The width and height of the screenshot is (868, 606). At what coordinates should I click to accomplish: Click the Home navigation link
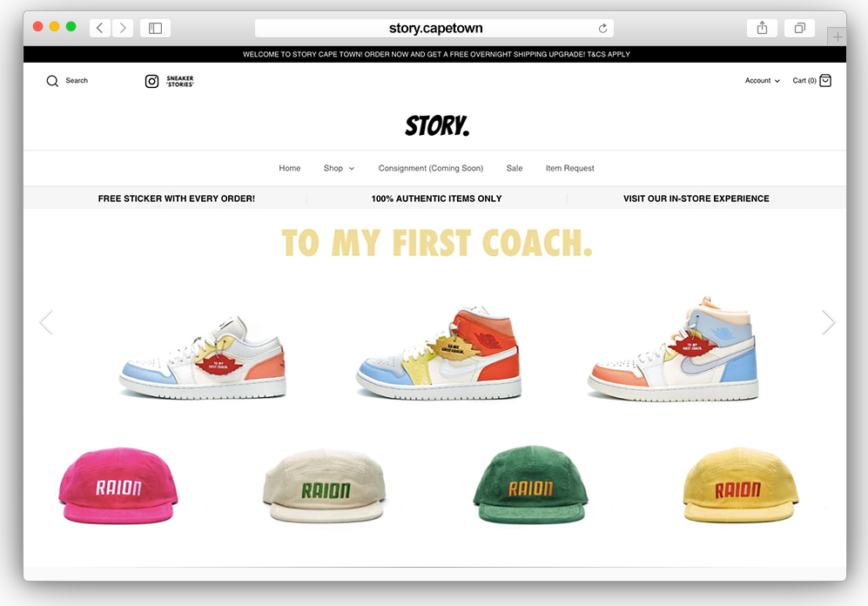point(290,168)
